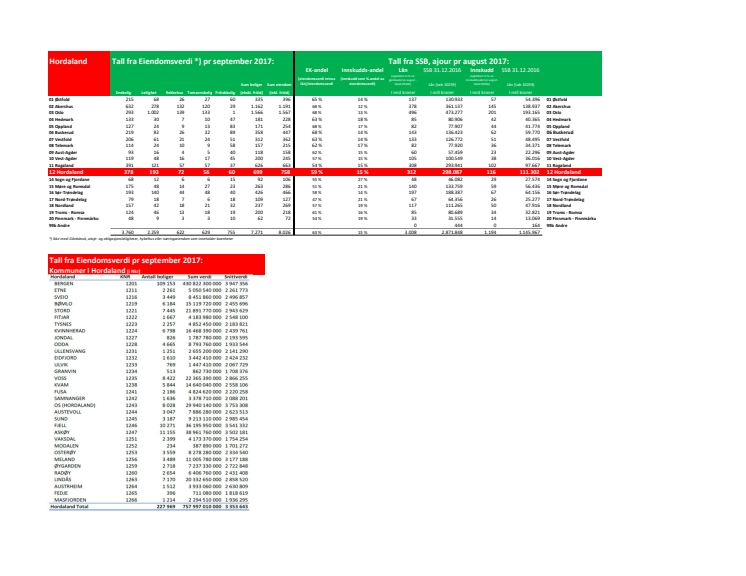Select municipality name 'RADØY'
The image size is (746, 576).
pos(62,473)
